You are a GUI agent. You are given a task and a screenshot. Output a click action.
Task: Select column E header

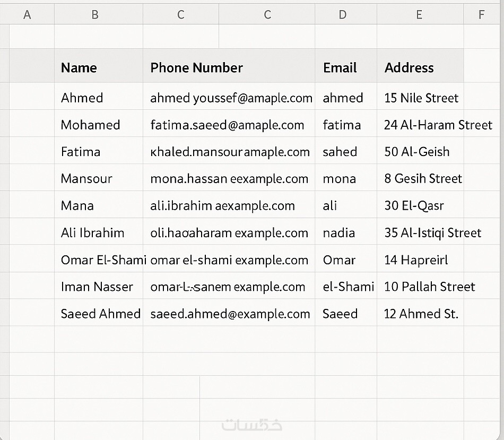point(419,15)
